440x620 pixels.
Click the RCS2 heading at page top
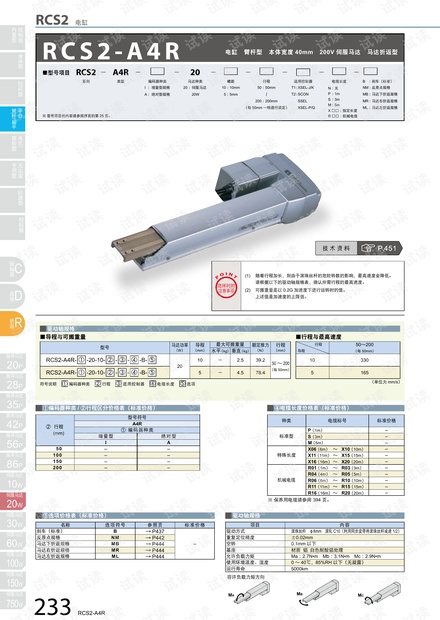pyautogui.click(x=52, y=20)
